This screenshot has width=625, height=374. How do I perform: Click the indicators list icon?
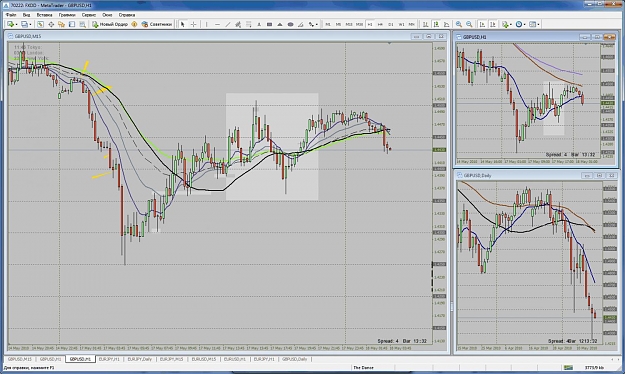coord(505,24)
